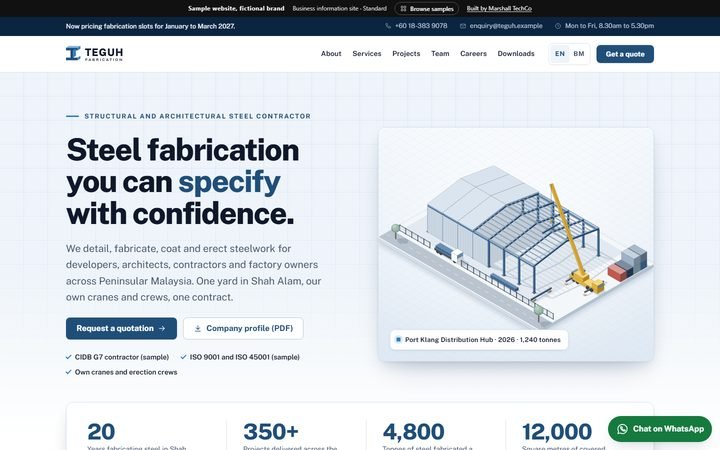Click ISO 9001 and ISO 45001 (sample) text
720x450 pixels.
[245, 357]
